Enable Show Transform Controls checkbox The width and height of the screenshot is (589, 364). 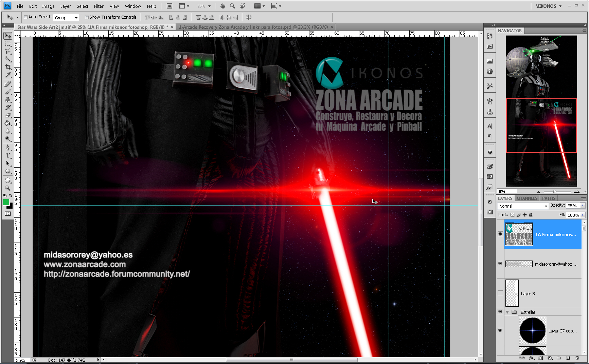point(87,17)
